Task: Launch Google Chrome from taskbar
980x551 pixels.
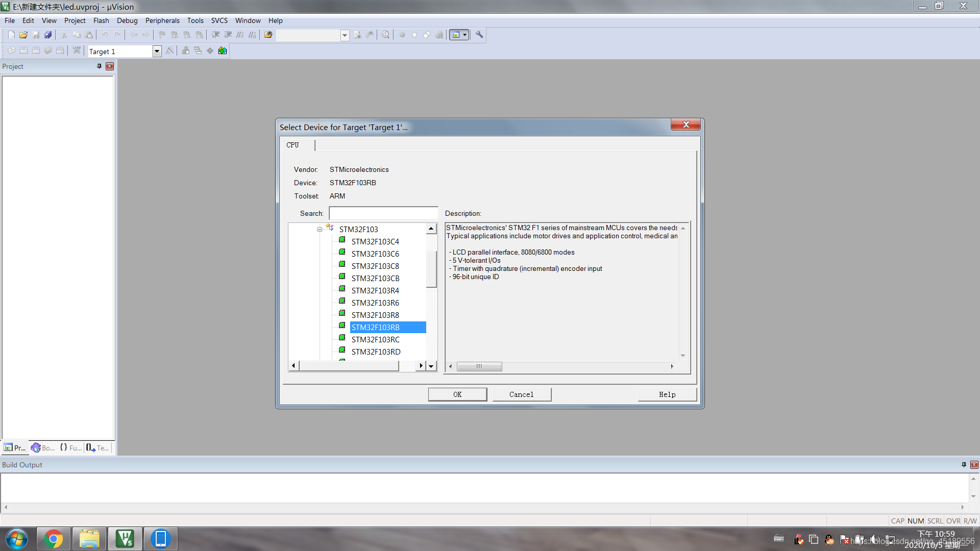Action: point(53,539)
